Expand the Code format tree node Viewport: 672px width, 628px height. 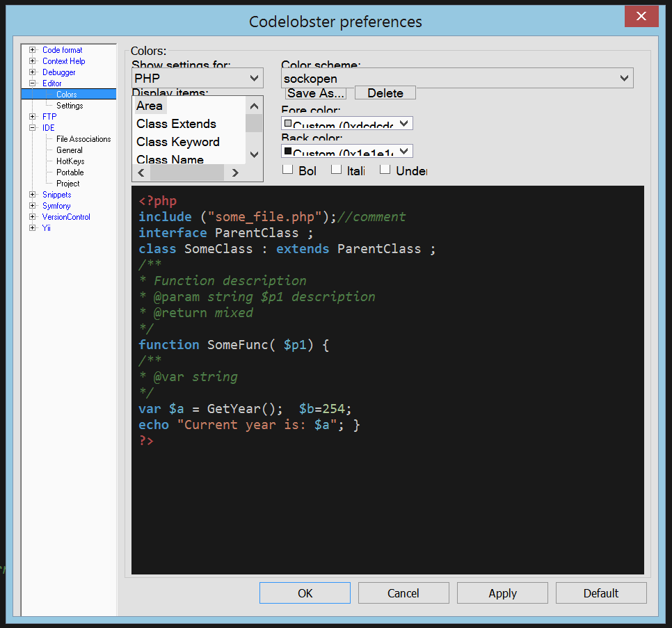coord(32,49)
